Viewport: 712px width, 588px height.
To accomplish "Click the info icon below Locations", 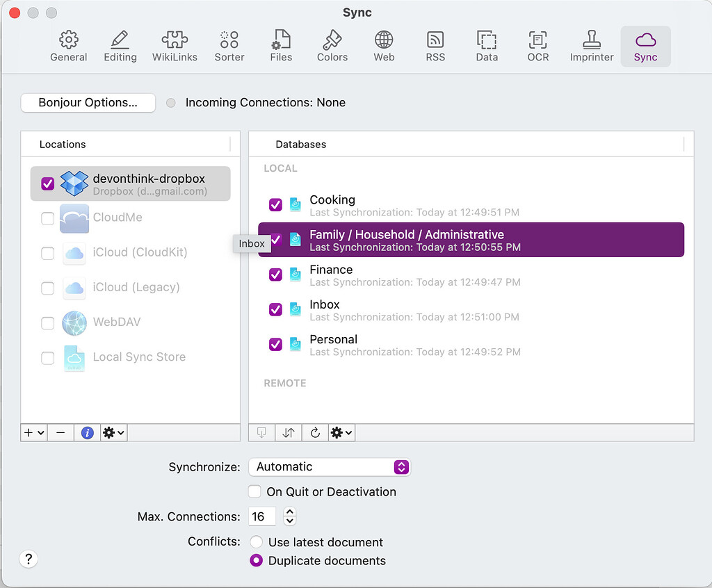I will click(87, 432).
